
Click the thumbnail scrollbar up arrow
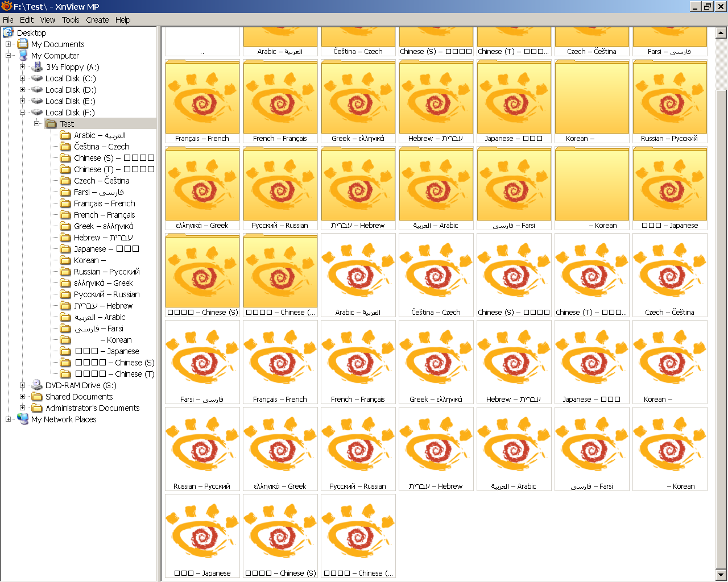pos(721,32)
